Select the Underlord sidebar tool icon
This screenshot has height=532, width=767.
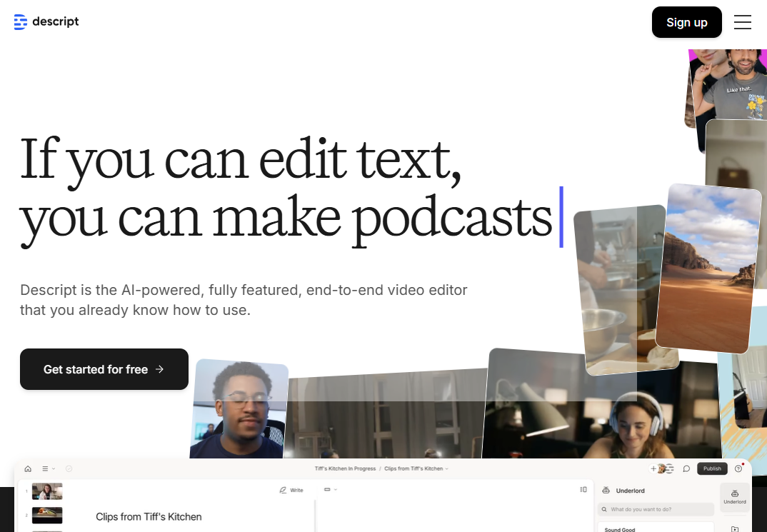point(735,495)
